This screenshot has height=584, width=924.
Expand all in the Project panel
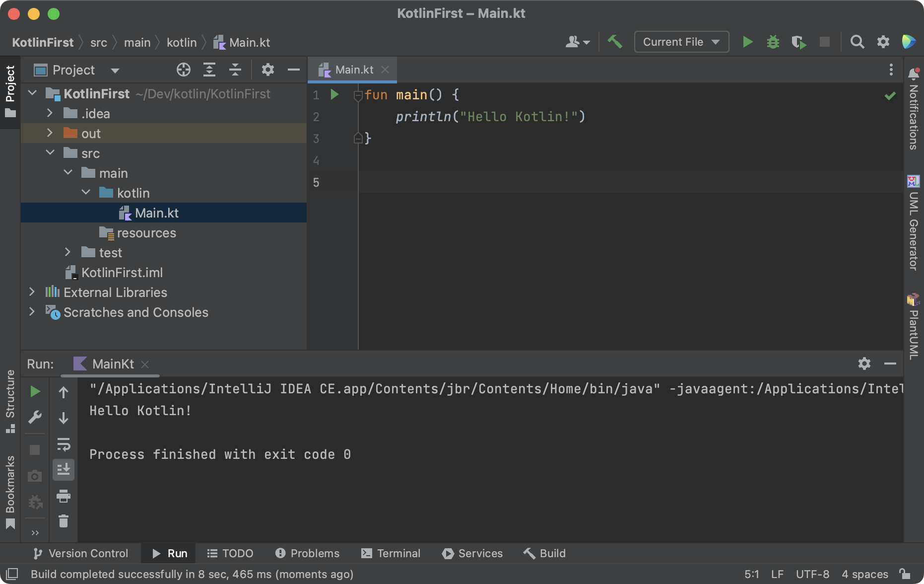click(x=209, y=70)
